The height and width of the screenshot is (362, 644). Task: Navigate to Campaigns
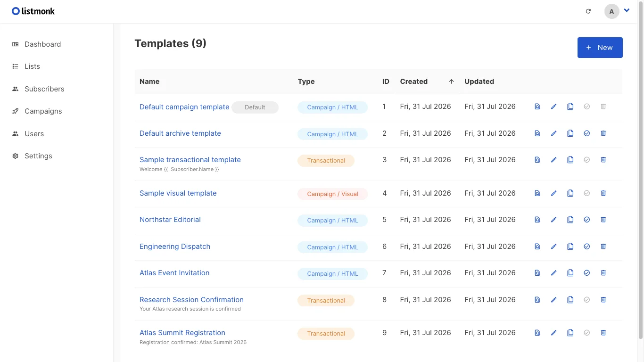click(x=43, y=111)
